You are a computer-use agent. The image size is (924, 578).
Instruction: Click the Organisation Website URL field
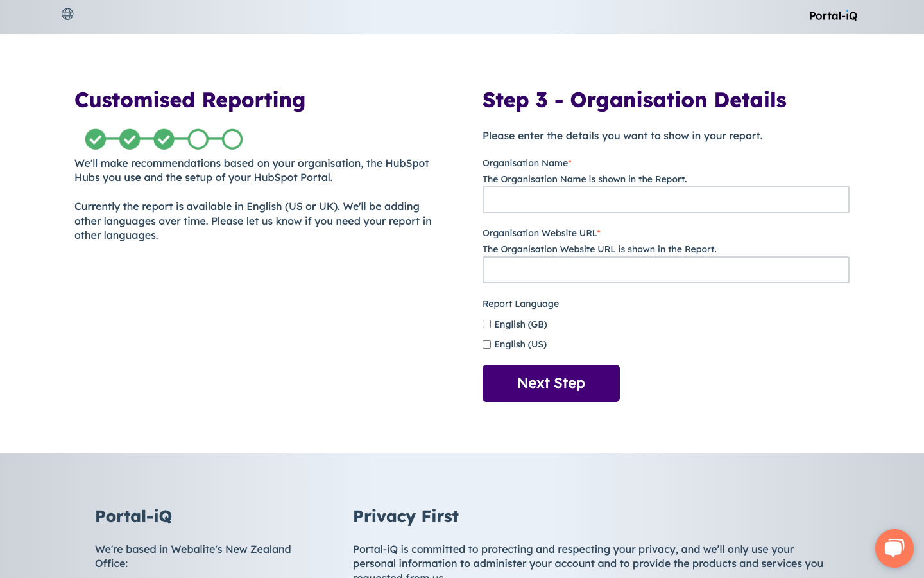point(665,269)
